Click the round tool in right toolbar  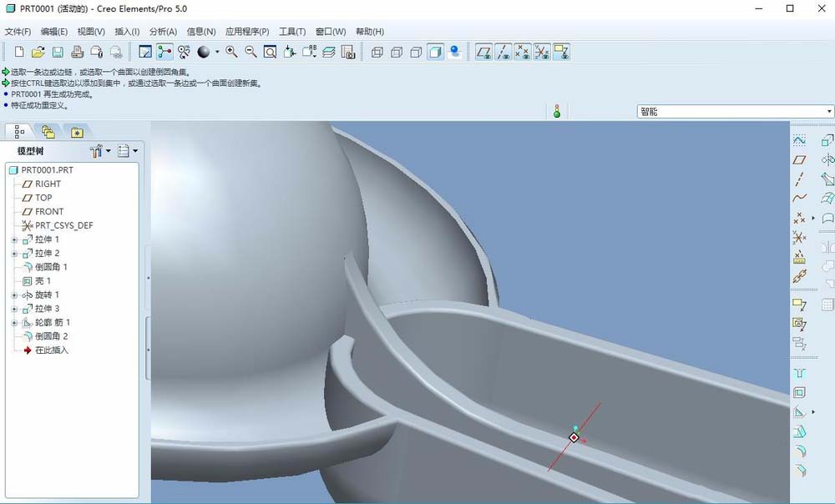pos(799,451)
